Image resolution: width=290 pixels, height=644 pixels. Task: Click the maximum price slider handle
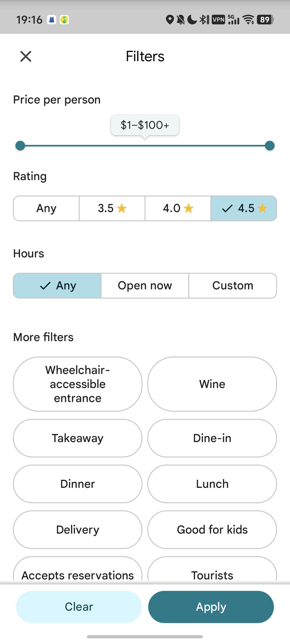click(270, 146)
